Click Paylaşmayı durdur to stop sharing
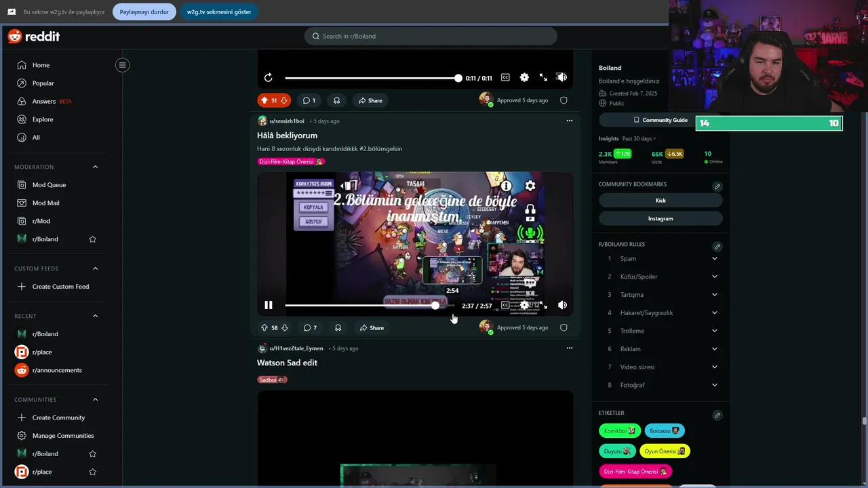 tap(144, 12)
